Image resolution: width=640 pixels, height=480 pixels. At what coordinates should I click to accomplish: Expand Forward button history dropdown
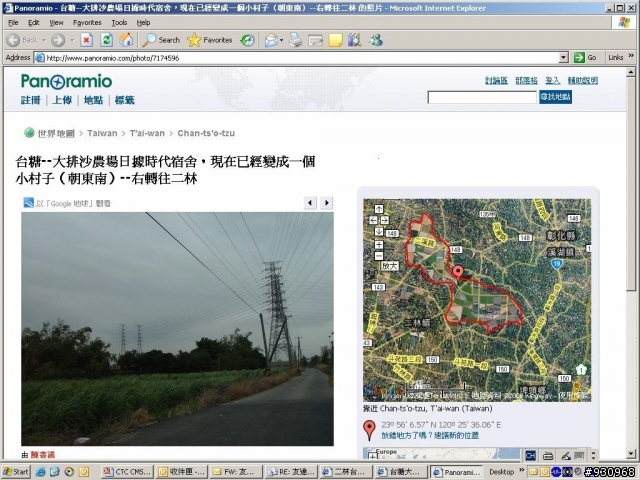pos(72,40)
